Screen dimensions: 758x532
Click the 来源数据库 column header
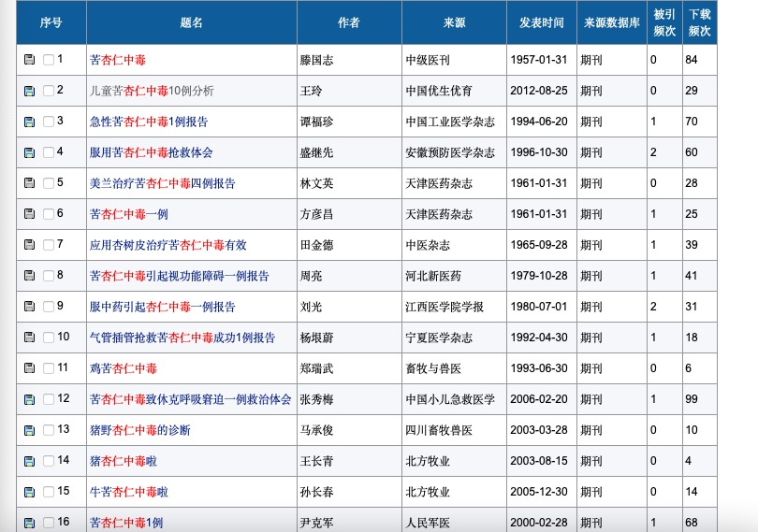pyautogui.click(x=611, y=22)
